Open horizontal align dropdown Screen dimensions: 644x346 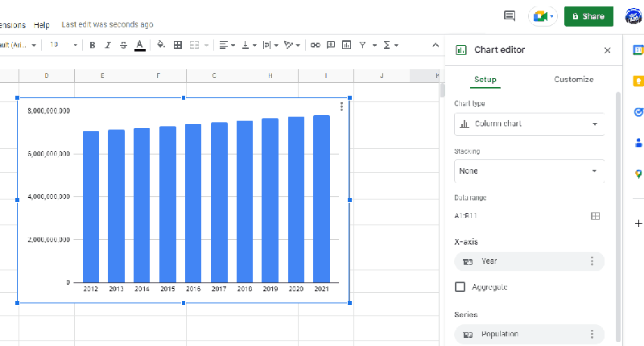227,45
